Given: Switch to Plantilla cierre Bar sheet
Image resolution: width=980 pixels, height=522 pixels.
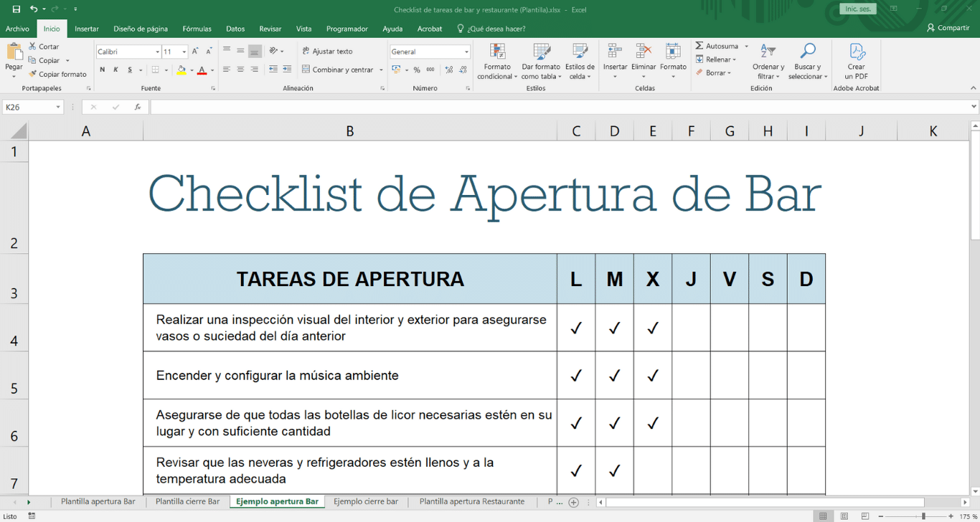Looking at the screenshot, I should [x=187, y=502].
